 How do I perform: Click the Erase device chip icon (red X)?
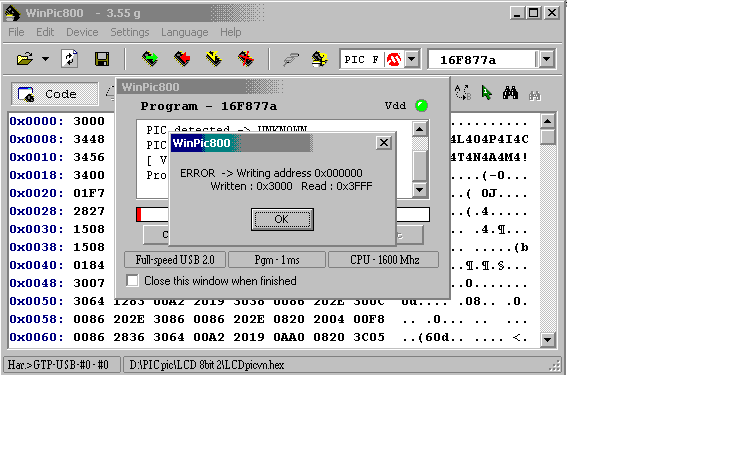point(246,59)
